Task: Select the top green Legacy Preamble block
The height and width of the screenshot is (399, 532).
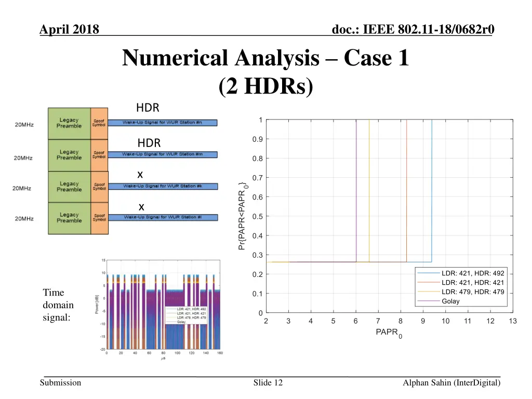Action: (x=69, y=123)
